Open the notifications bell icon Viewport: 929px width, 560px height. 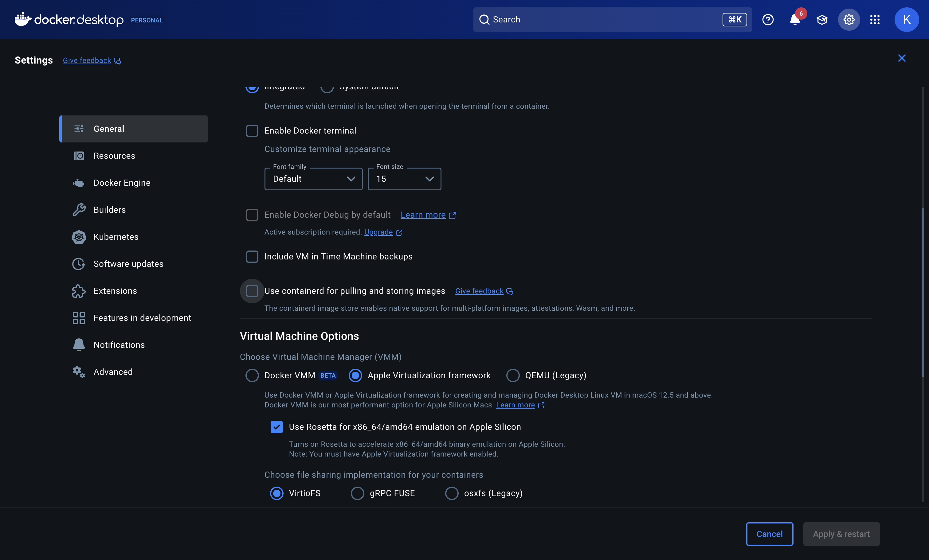794,20
